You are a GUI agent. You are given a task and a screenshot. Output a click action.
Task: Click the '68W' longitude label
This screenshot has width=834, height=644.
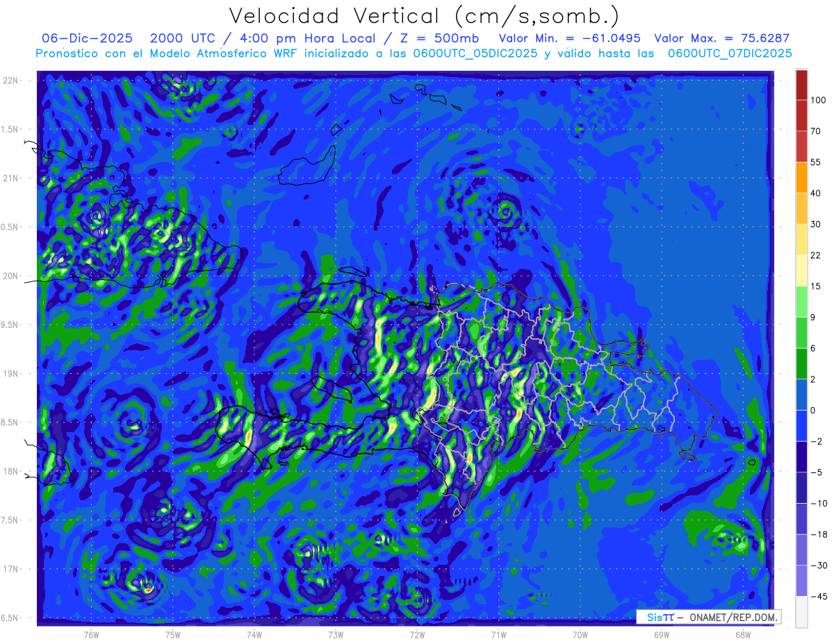[743, 634]
